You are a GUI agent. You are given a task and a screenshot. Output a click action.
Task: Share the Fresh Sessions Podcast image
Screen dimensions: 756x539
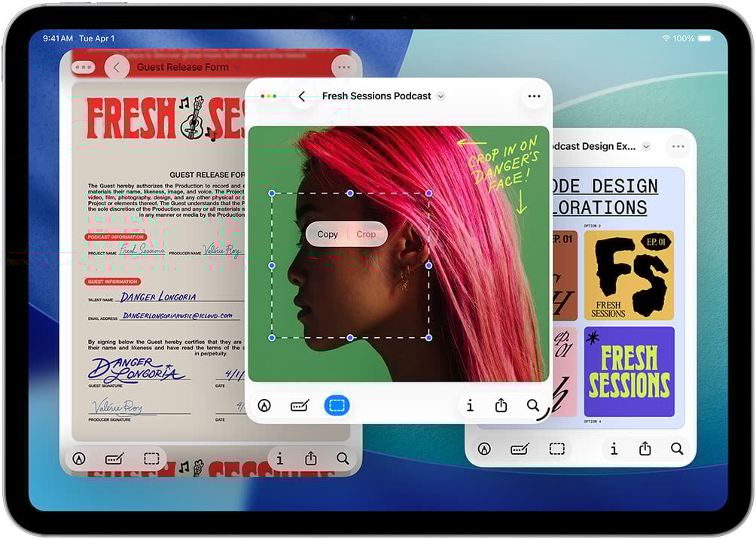tap(501, 406)
